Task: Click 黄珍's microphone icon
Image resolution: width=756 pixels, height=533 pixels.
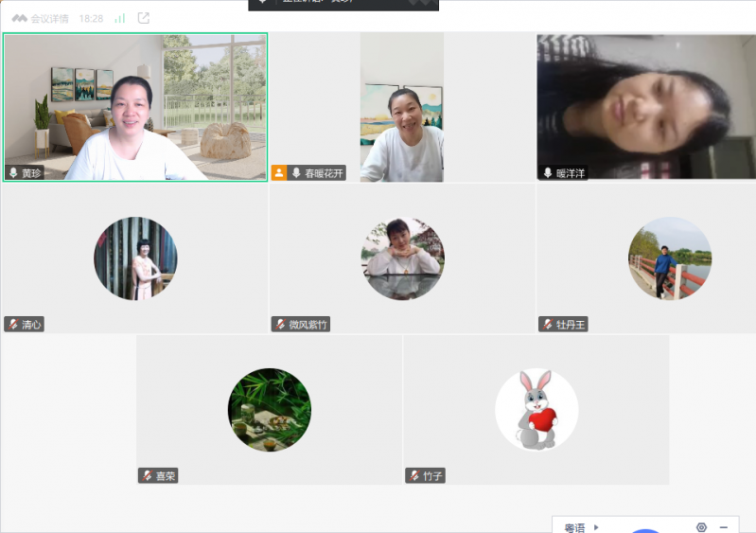Action: coord(13,173)
